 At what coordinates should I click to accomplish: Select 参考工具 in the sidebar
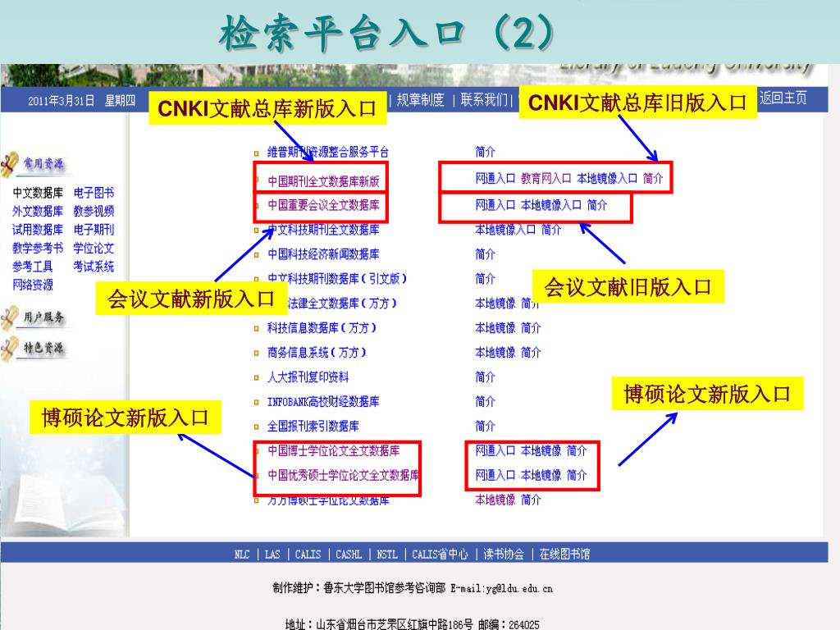(33, 267)
